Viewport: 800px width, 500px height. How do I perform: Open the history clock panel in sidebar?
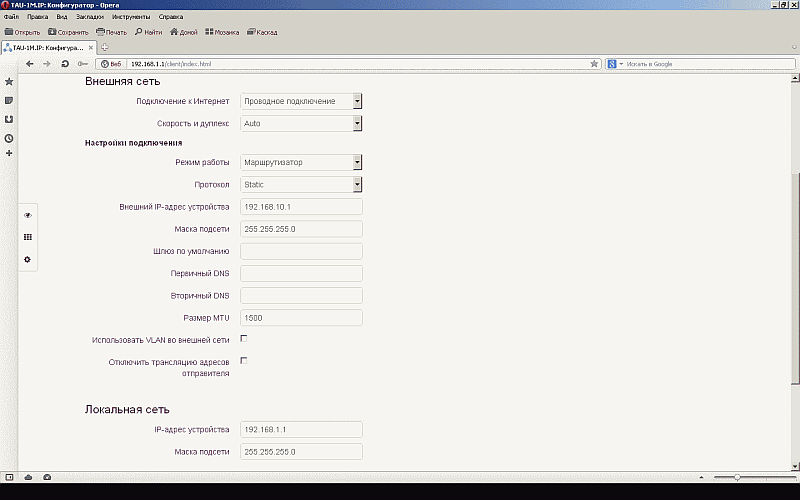(9, 138)
